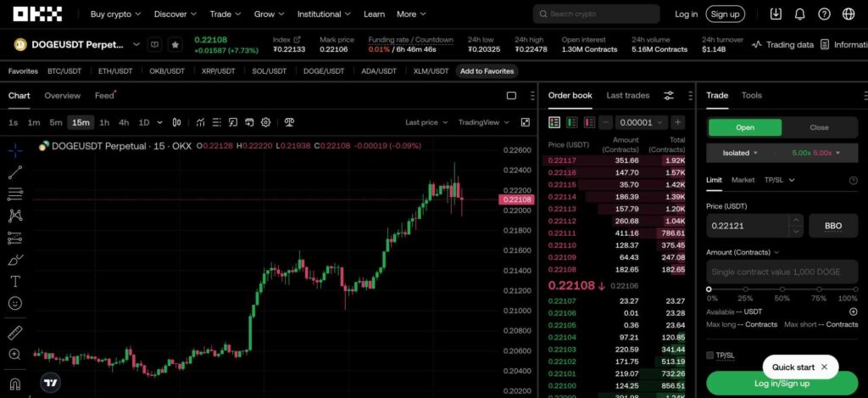Select the trend line drawing tool
The width and height of the screenshot is (868, 398).
pyautogui.click(x=15, y=172)
